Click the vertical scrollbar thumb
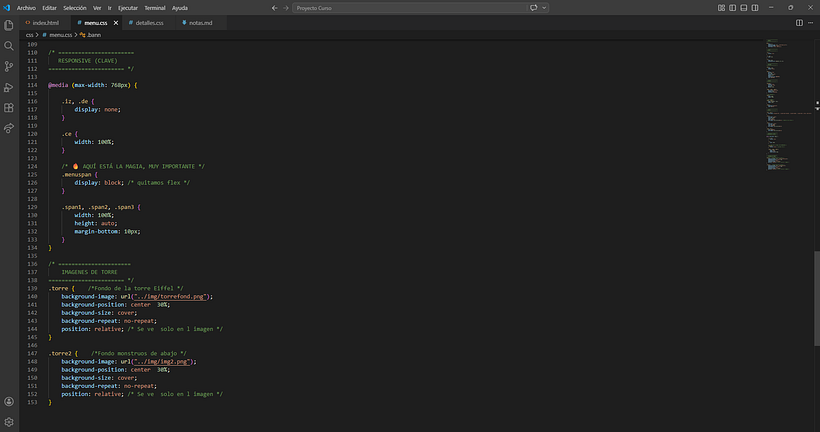 (x=817, y=298)
